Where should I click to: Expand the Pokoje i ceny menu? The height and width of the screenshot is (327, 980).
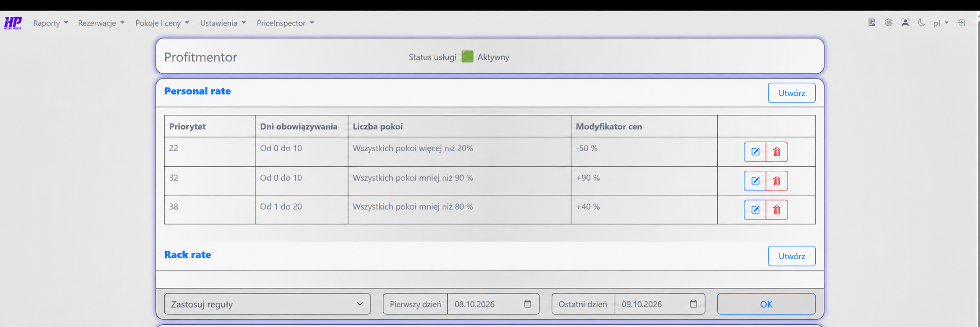[163, 23]
